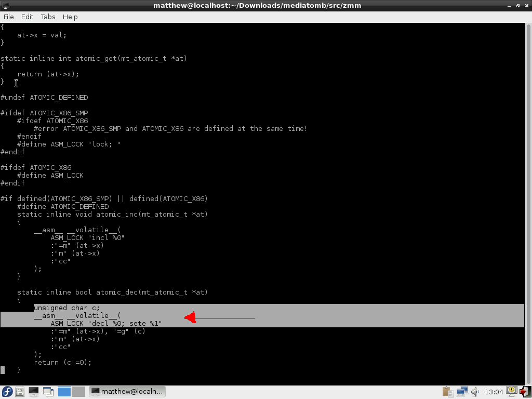Click the show desktop windows icon

(x=48, y=392)
